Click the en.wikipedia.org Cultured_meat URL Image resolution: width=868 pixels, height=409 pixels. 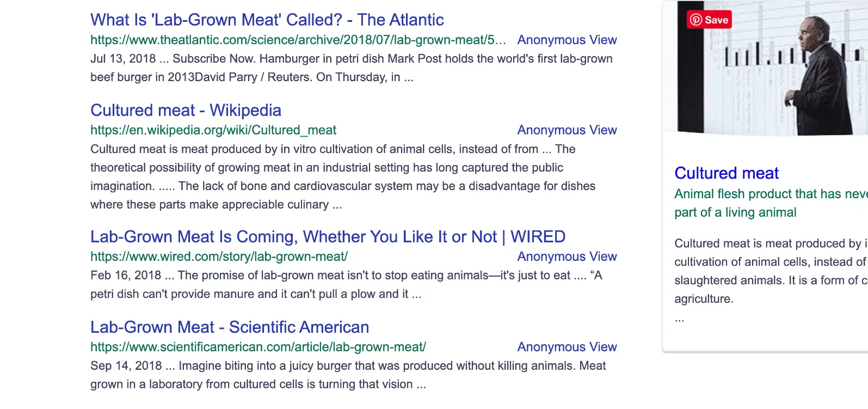[213, 130]
